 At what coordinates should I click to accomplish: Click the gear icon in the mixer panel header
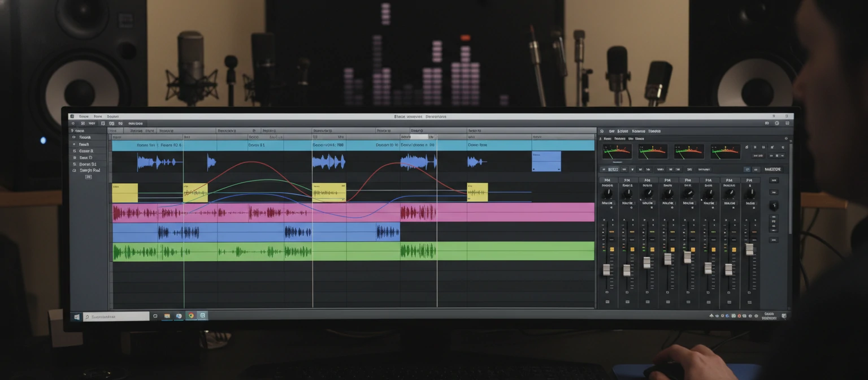tap(787, 139)
